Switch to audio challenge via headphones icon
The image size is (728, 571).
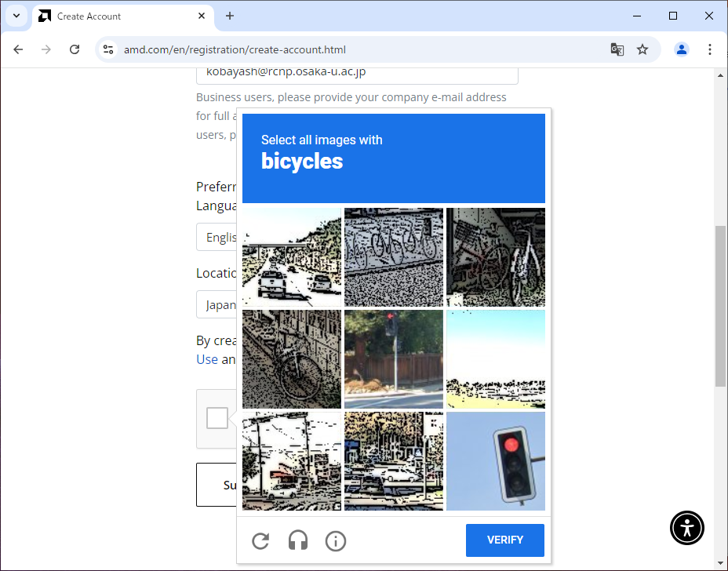point(298,541)
